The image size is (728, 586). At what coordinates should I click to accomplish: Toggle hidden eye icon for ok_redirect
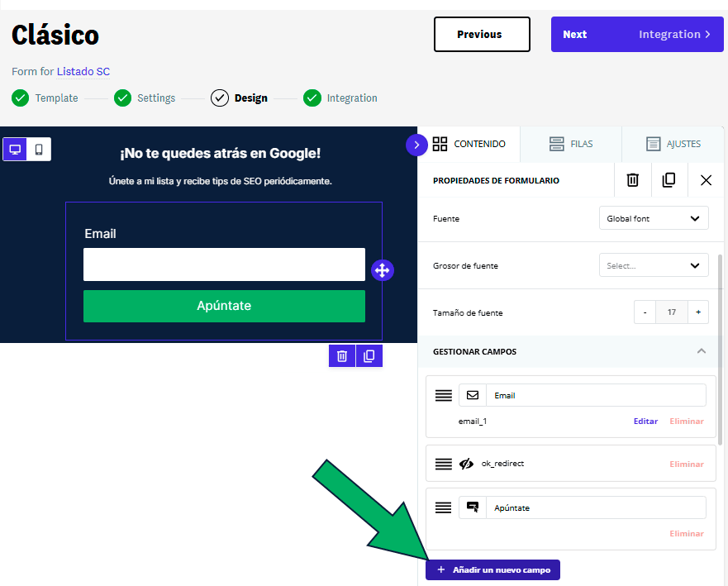coord(467,464)
